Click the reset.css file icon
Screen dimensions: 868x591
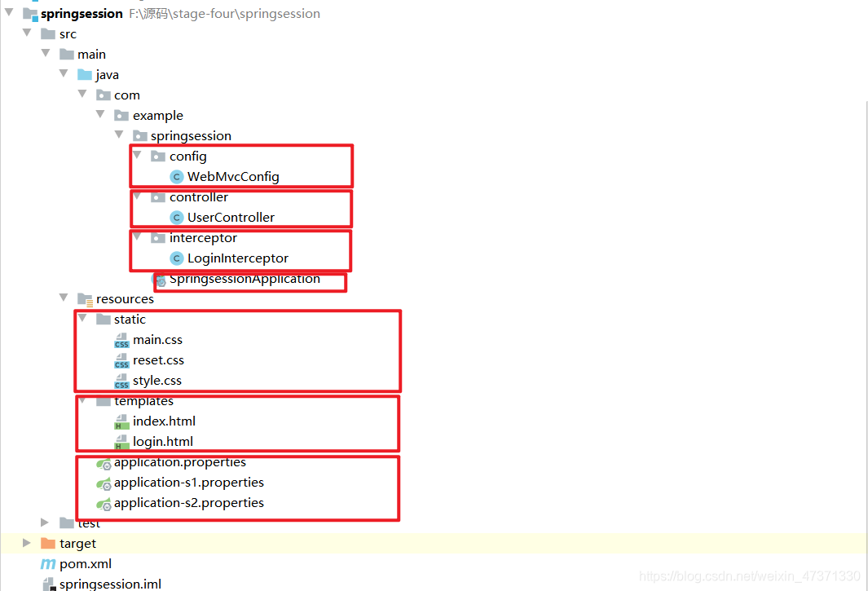click(x=121, y=360)
